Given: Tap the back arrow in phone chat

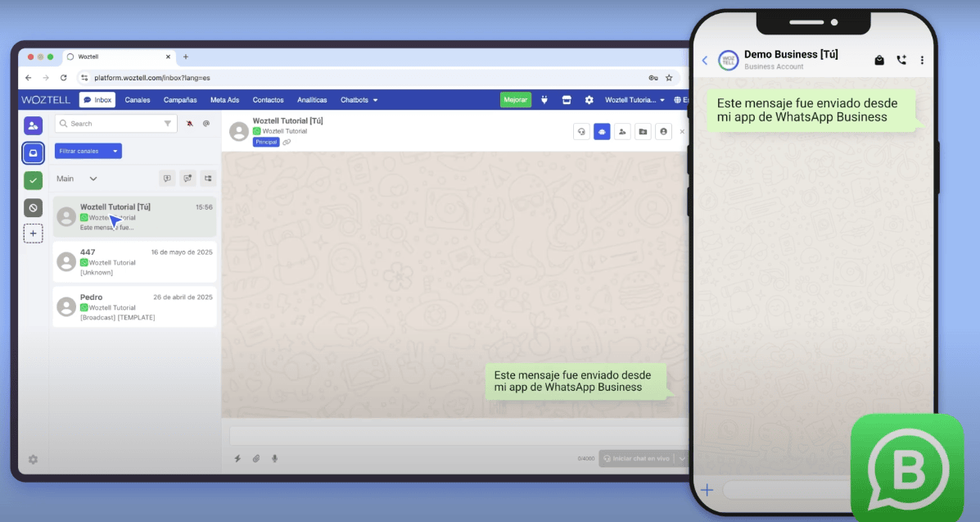Looking at the screenshot, I should tap(705, 61).
